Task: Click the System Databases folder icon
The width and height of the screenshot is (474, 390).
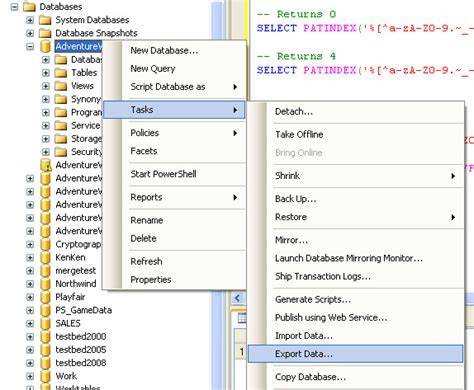Action: click(x=45, y=20)
